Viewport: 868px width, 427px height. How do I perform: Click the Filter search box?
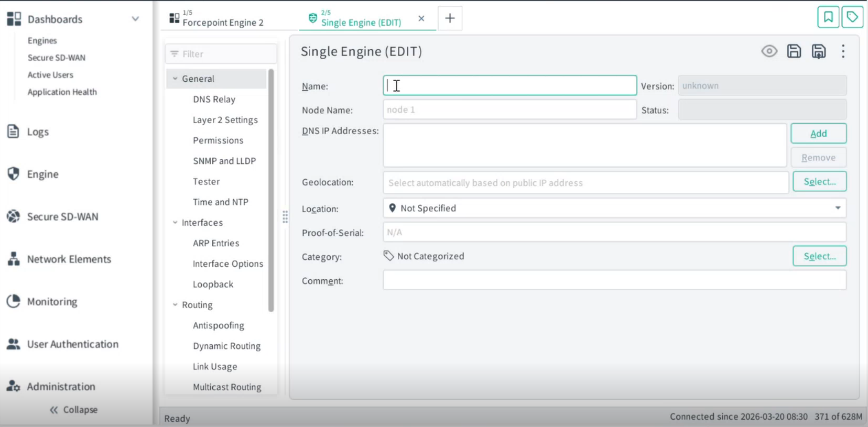pyautogui.click(x=221, y=53)
